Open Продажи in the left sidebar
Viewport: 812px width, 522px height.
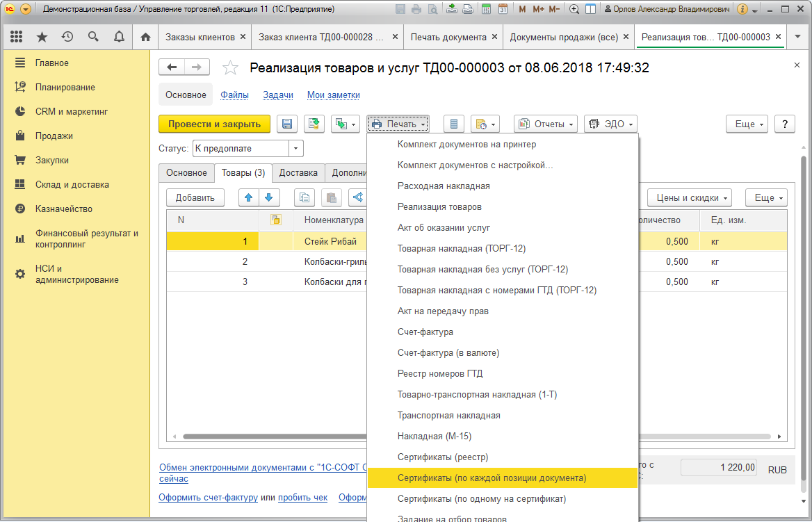pyautogui.click(x=54, y=136)
